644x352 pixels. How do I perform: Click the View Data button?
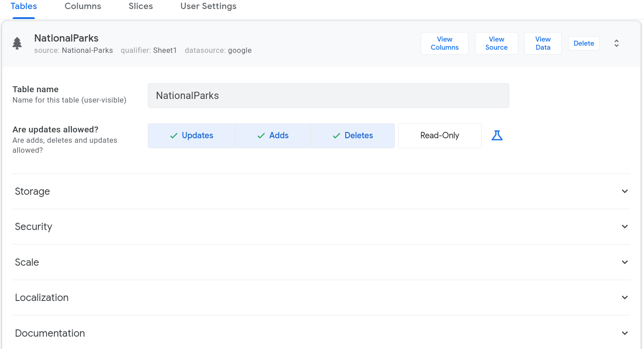[x=543, y=43]
